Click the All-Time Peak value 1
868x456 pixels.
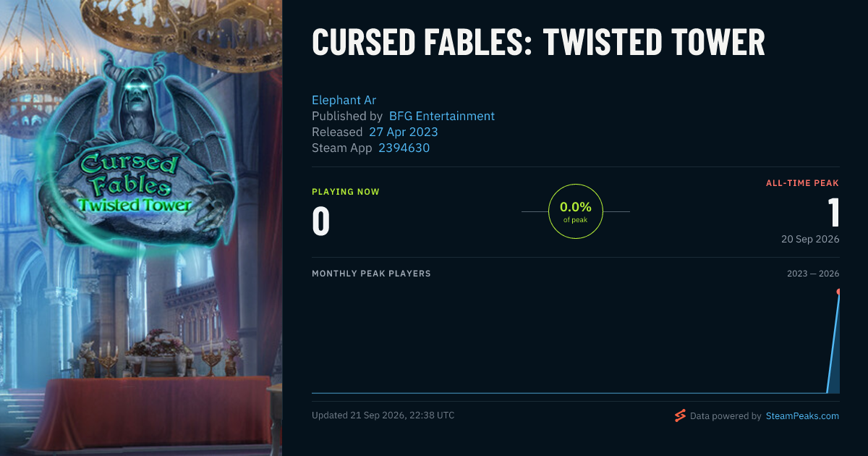(833, 213)
